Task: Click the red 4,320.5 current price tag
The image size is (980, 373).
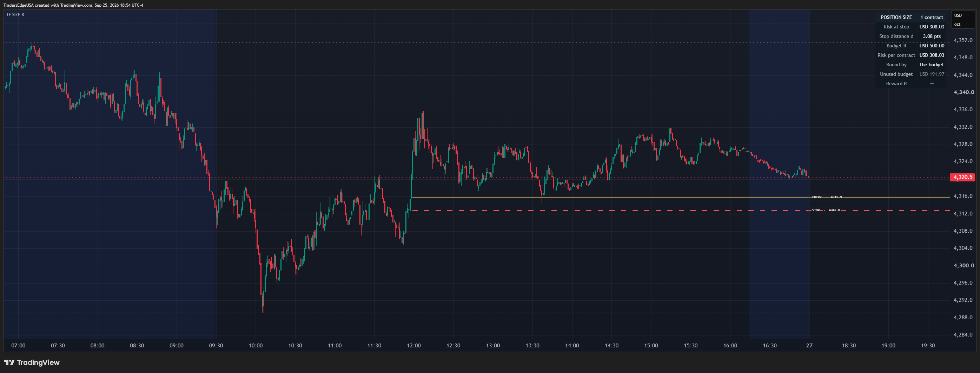Action: click(962, 177)
